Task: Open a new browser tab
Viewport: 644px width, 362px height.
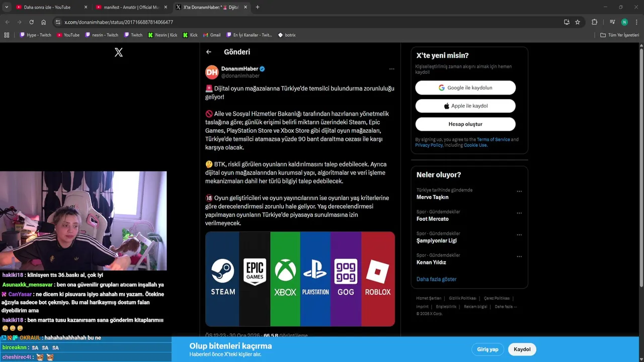Action: point(258,7)
